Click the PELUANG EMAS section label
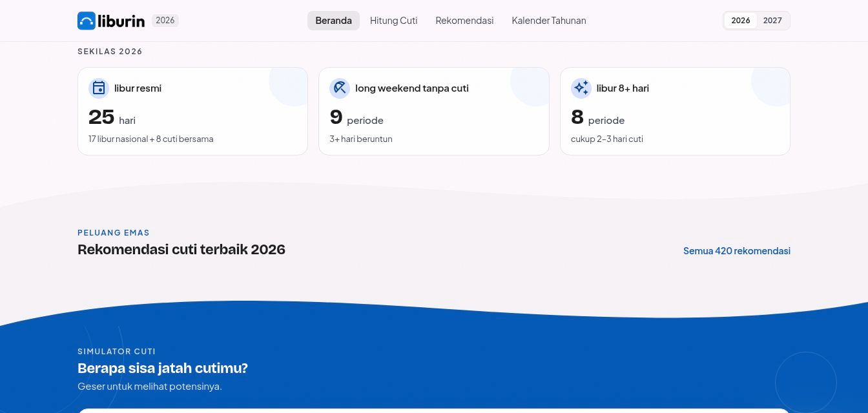Viewport: 868px width, 413px height. pos(114,233)
